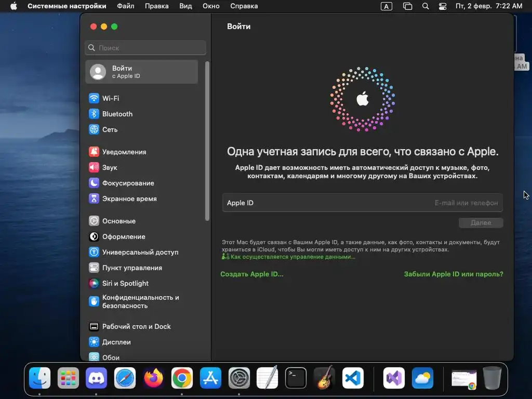
Task: Open Spotlight search in menu bar
Action: tap(425, 6)
